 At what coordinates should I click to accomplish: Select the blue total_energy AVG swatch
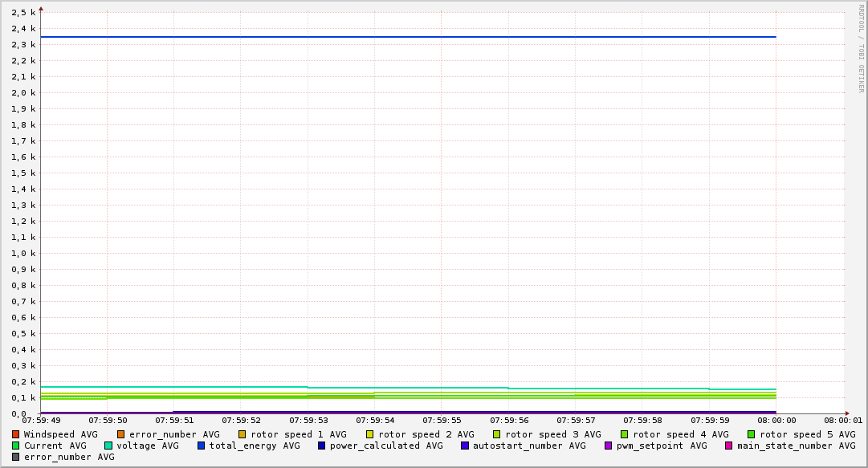tap(202, 446)
